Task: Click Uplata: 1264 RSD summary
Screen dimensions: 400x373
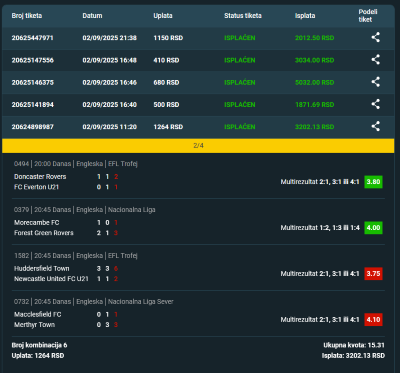Action: (38, 356)
